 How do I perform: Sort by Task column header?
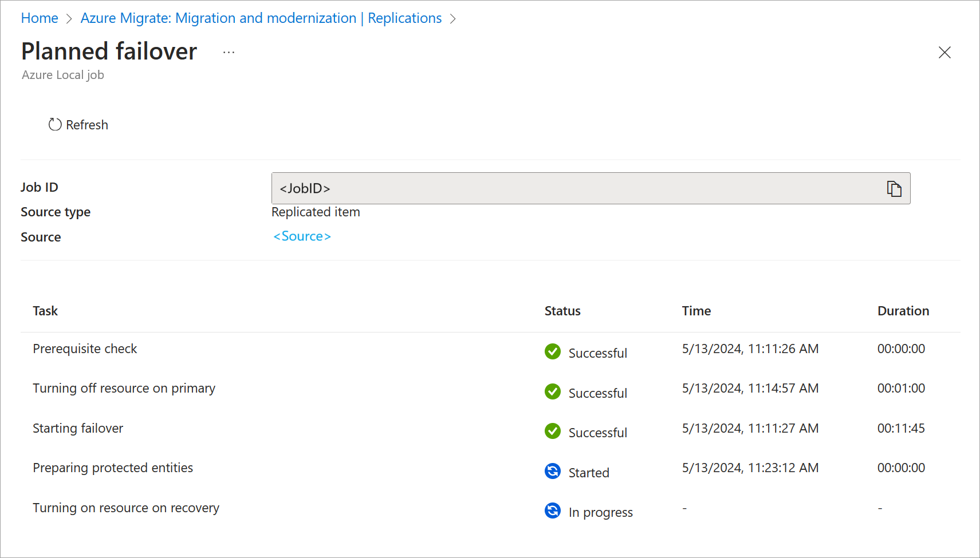click(x=45, y=311)
